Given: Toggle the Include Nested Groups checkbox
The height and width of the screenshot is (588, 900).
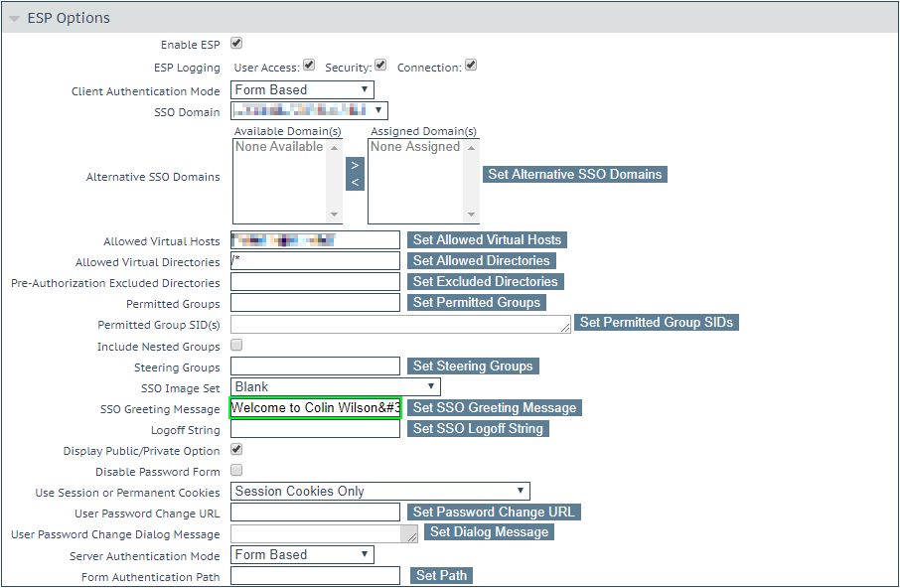Looking at the screenshot, I should 235,345.
